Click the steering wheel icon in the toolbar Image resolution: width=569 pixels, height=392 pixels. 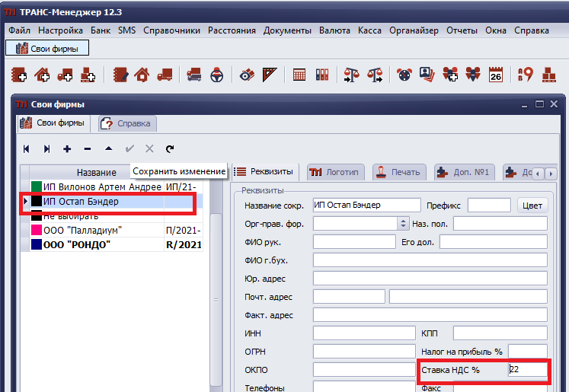217,75
